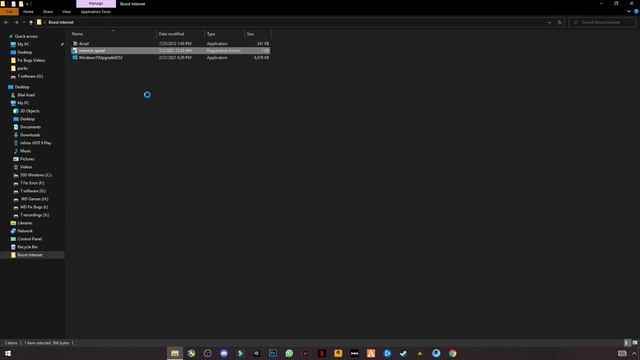640x360 pixels.
Task: Open Explorer help icon
Action: tap(636, 12)
